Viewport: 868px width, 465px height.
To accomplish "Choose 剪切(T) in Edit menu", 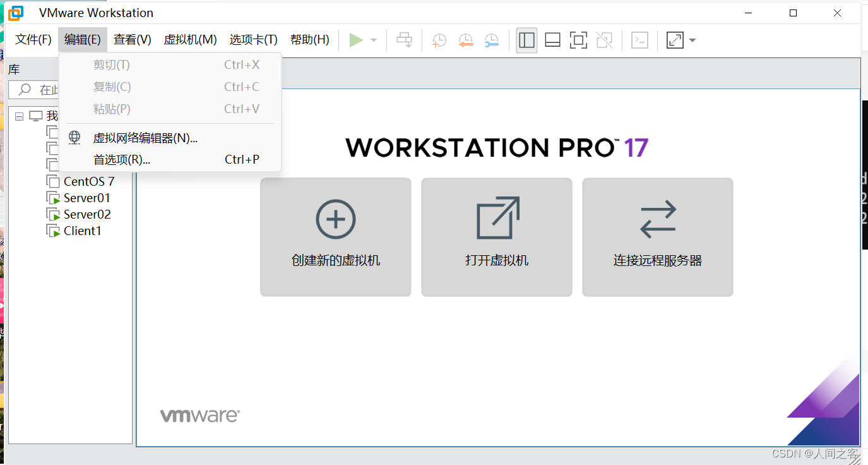I will coord(170,65).
